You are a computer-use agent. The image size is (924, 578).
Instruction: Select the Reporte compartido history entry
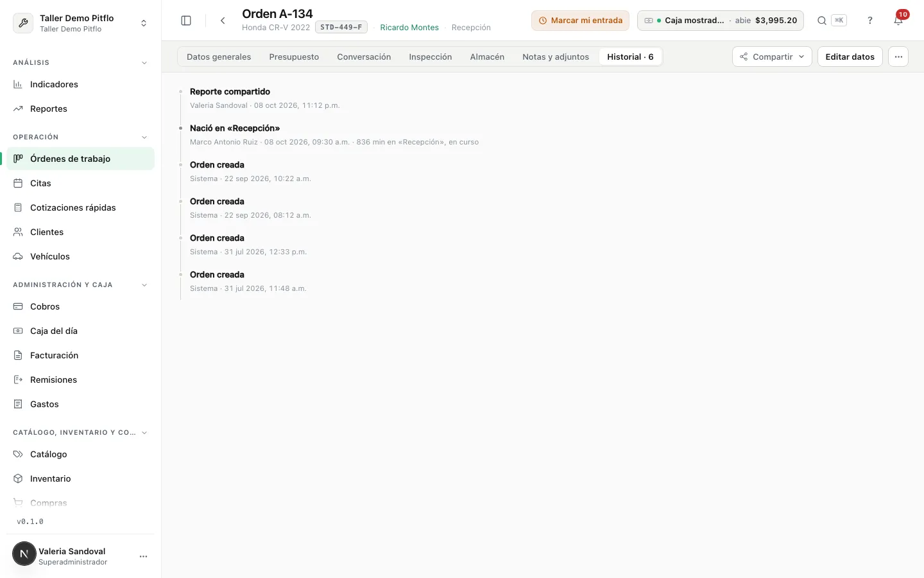point(230,92)
